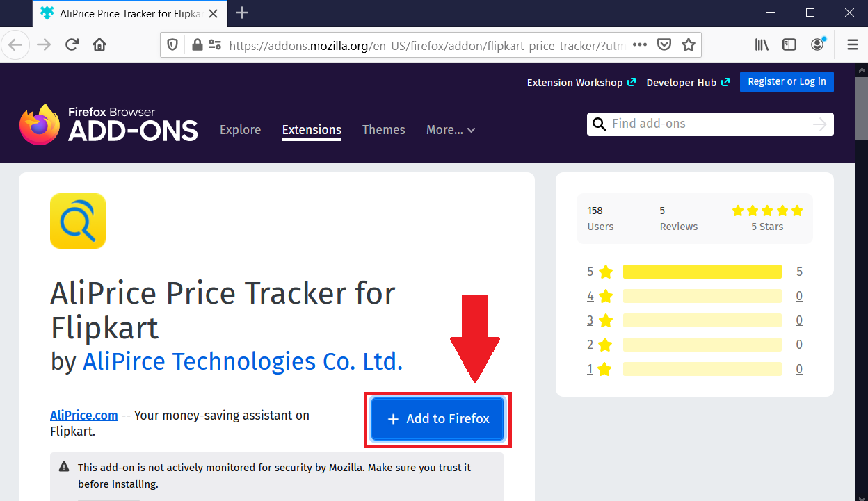The image size is (868, 501).
Task: Click the AliPrice extension magnifier icon
Action: [x=78, y=221]
